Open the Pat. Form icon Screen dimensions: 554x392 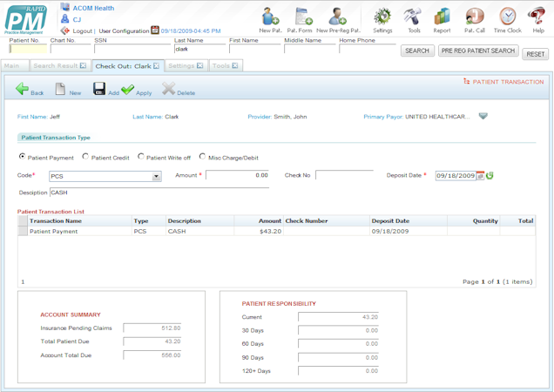coord(303,17)
